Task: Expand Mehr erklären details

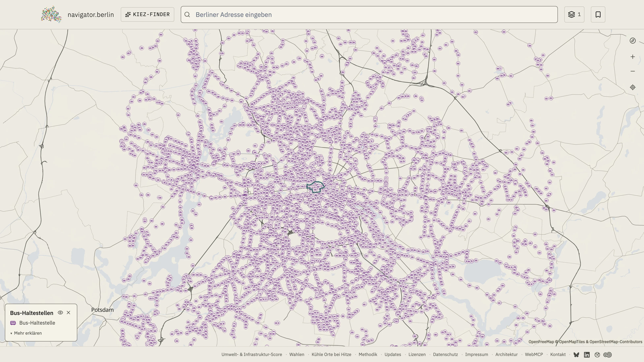Action: [26, 333]
